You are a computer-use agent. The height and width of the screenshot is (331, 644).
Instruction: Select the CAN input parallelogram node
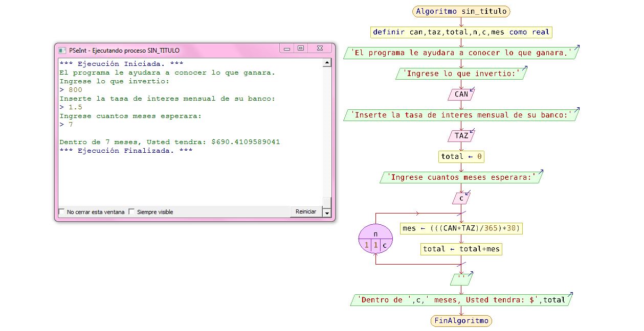pos(461,94)
